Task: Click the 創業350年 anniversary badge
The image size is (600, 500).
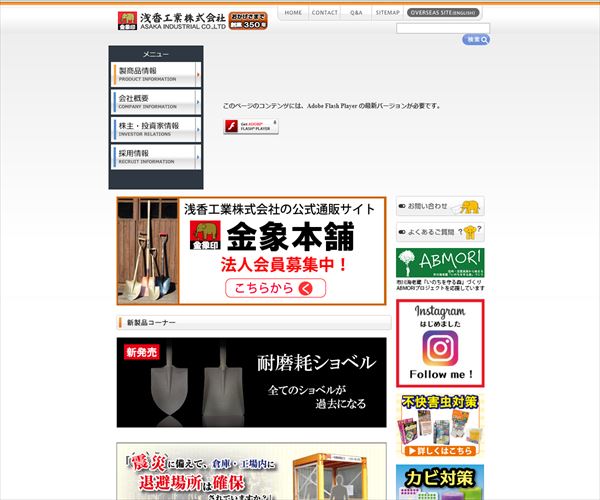Action: pos(248,21)
